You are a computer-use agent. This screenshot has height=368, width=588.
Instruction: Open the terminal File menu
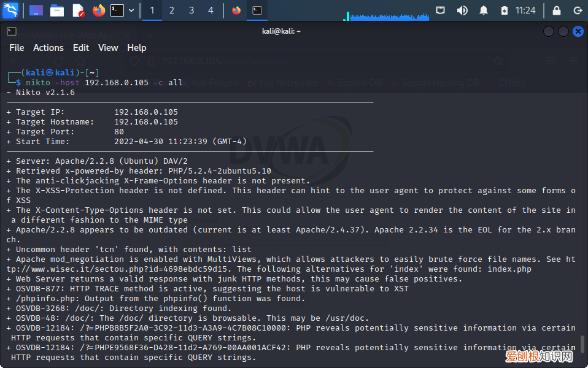17,48
